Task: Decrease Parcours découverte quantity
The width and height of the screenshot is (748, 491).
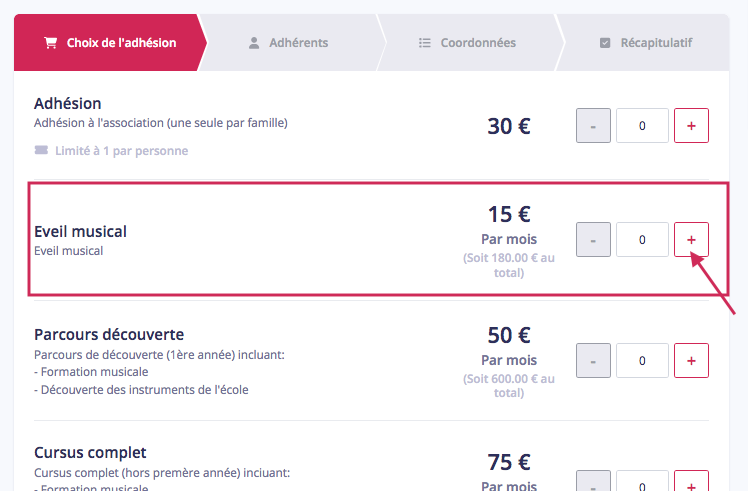Action: pyautogui.click(x=593, y=360)
